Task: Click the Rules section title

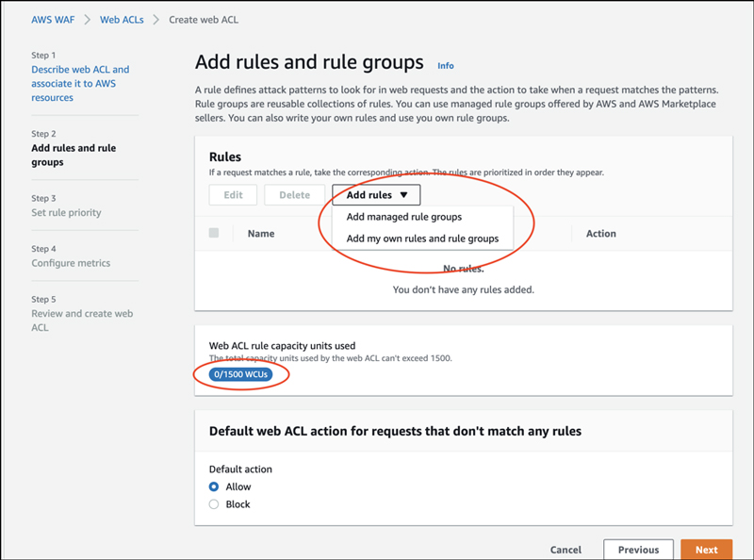Action: coord(225,156)
